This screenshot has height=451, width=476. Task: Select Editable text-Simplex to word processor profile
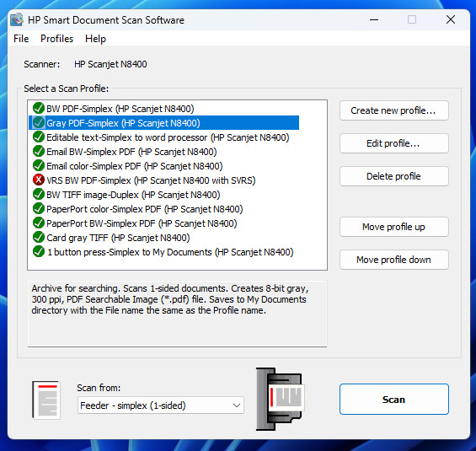[x=168, y=137]
